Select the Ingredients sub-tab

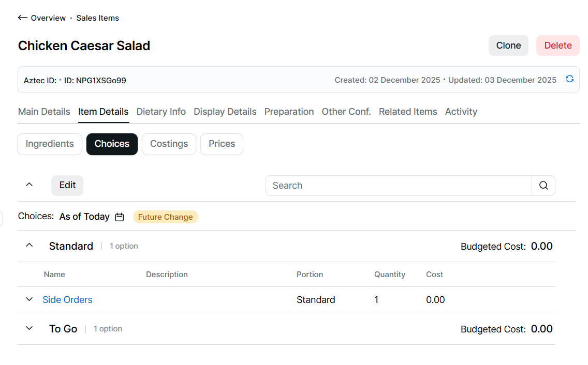click(x=50, y=144)
